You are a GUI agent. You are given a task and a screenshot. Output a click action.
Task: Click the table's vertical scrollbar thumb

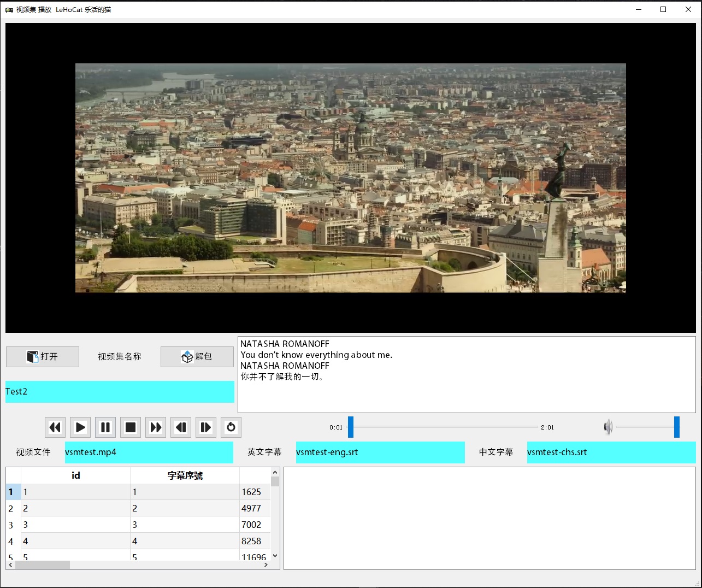tap(275, 481)
